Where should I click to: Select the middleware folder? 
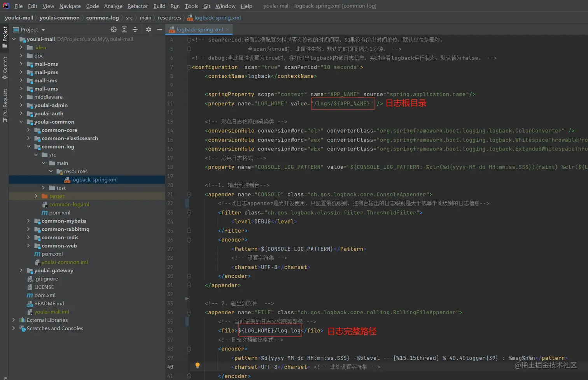click(48, 97)
